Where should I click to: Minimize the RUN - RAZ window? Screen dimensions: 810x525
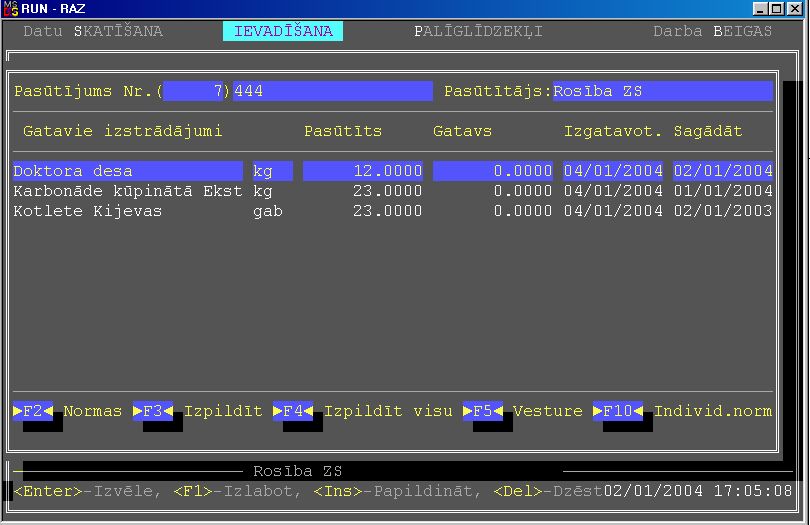pos(760,9)
